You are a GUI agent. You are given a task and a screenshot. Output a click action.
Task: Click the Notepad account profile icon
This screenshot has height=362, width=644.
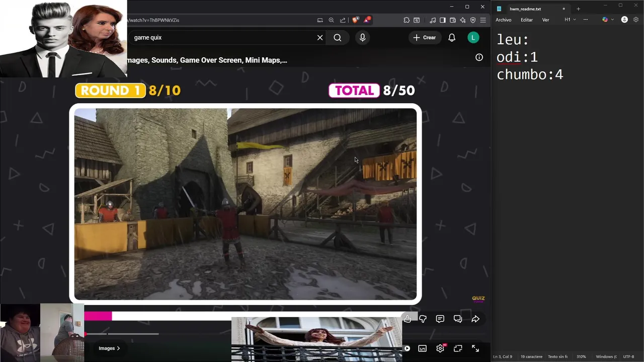(624, 20)
